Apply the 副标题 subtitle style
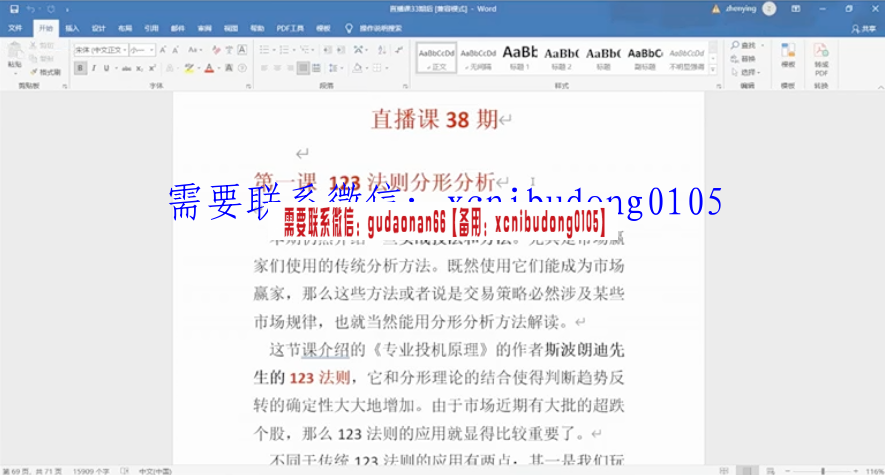Image resolution: width=885 pixels, height=475 pixels. point(645,57)
